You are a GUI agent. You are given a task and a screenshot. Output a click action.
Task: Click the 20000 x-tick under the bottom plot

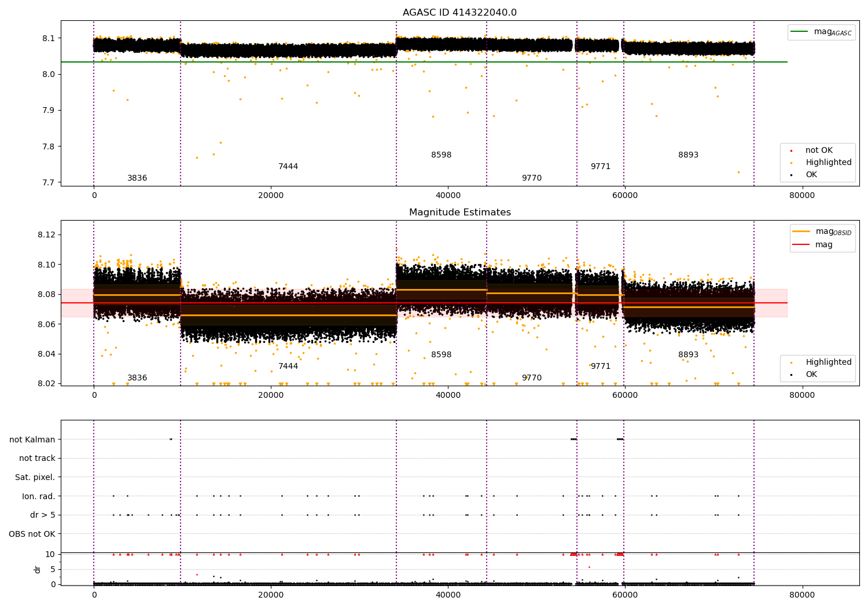271,595
